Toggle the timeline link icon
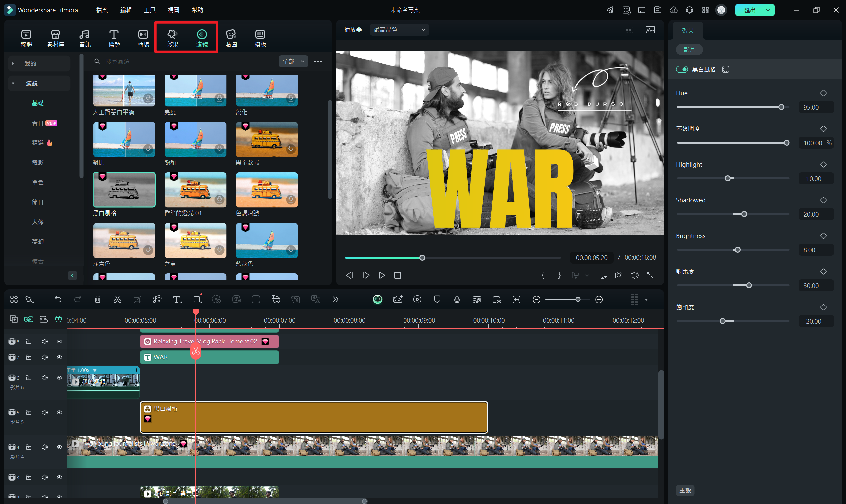This screenshot has width=846, height=504. pyautogui.click(x=28, y=319)
